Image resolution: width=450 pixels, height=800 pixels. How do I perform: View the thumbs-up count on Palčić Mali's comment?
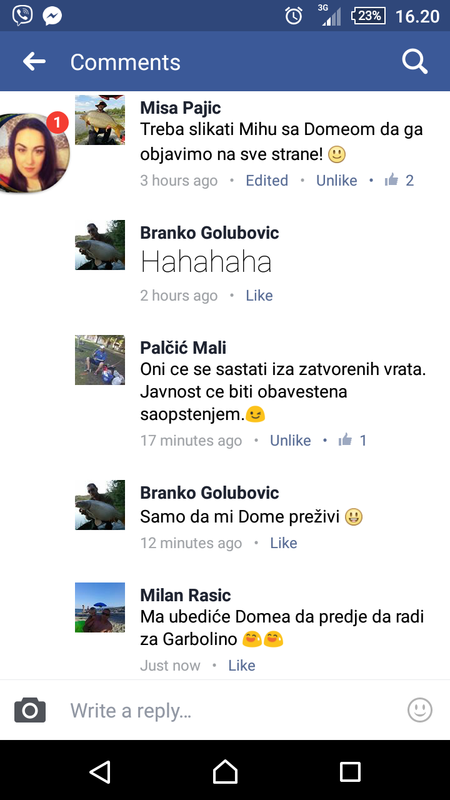[x=353, y=440]
